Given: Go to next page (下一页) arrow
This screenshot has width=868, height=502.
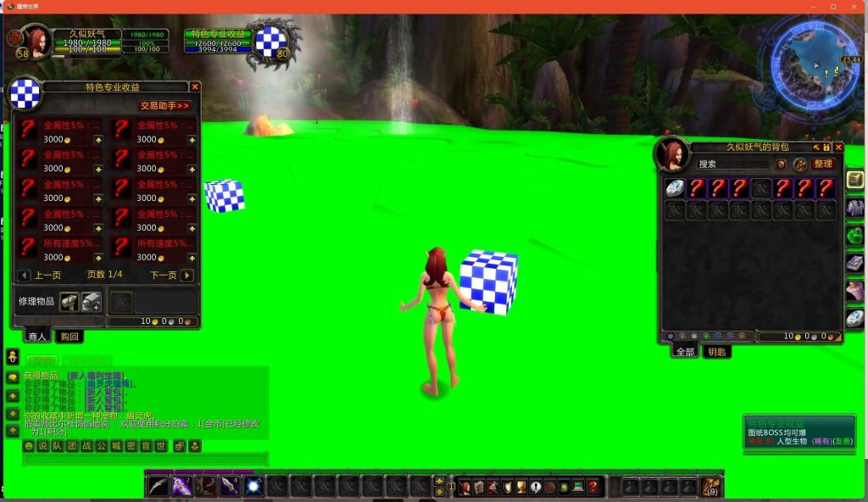Looking at the screenshot, I should click(187, 275).
